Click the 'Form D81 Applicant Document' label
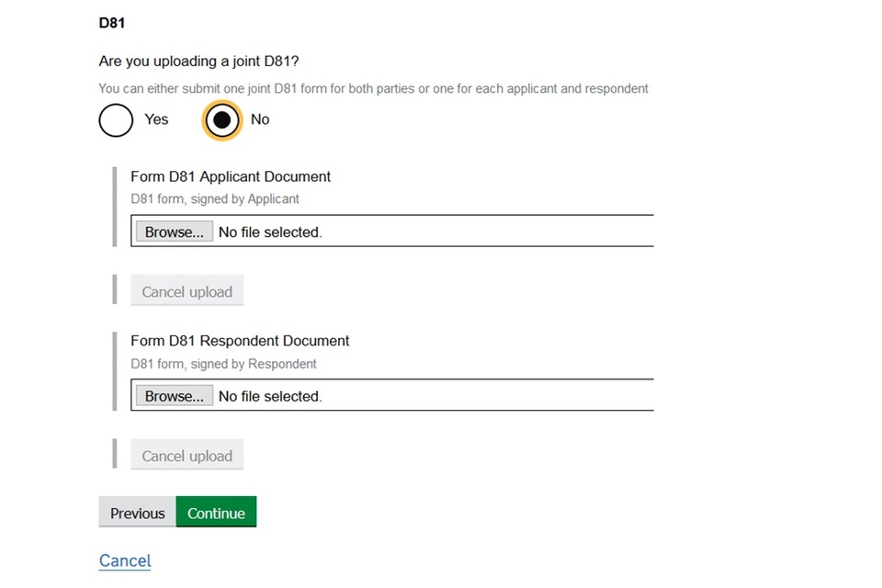Screen dimensions: 882x588 (231, 176)
